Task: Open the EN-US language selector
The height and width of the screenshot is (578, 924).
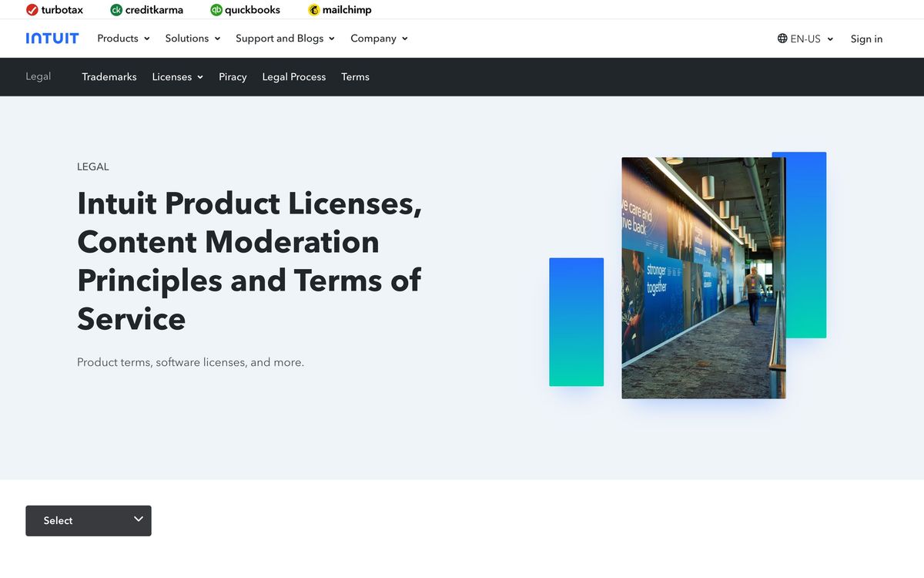Action: pyautogui.click(x=805, y=39)
